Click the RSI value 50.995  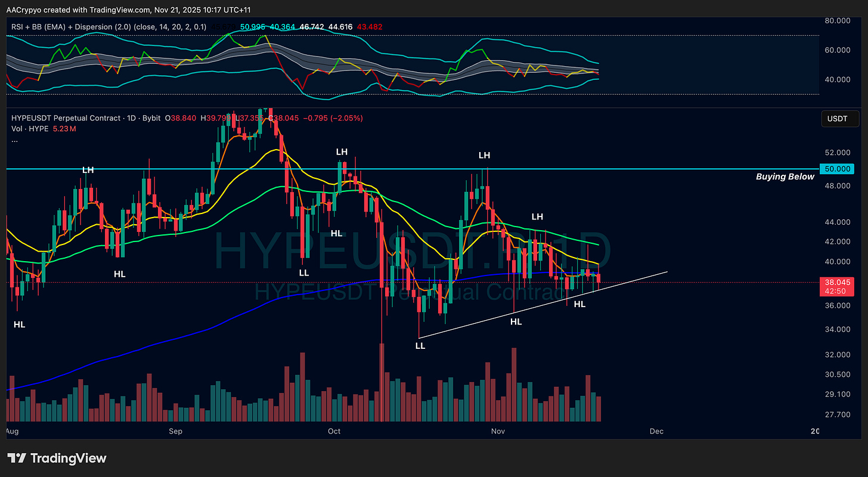tap(253, 27)
